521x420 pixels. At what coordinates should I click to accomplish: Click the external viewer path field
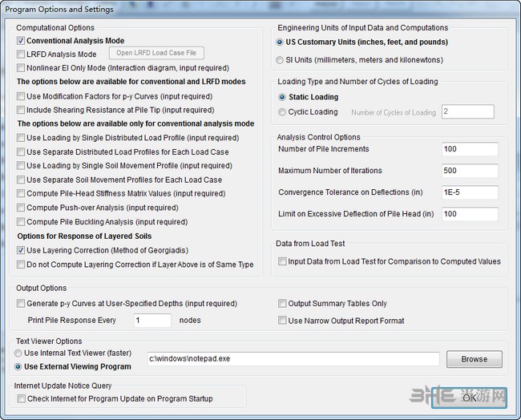tap(293, 359)
